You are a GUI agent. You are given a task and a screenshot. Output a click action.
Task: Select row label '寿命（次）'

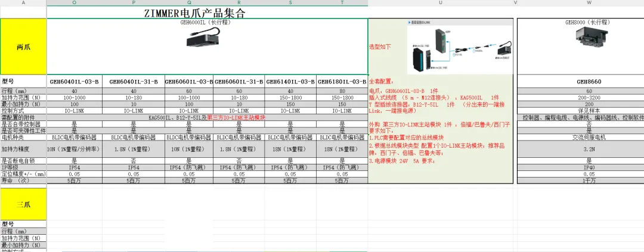pyautogui.click(x=23, y=181)
